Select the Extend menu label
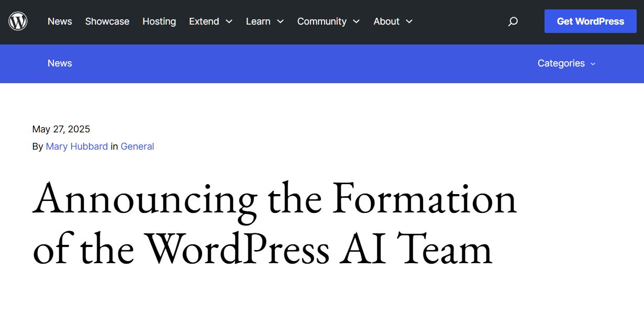Viewport: 644px width, 316px height. 204,21
